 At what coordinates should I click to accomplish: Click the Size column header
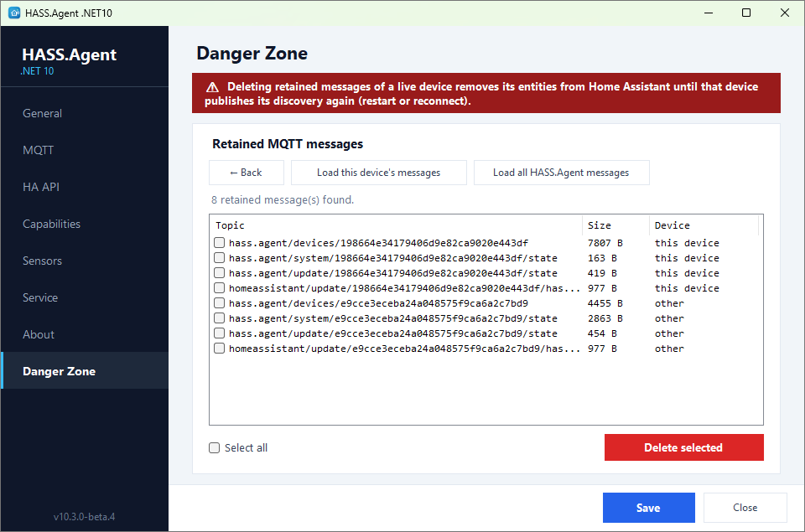pos(615,225)
